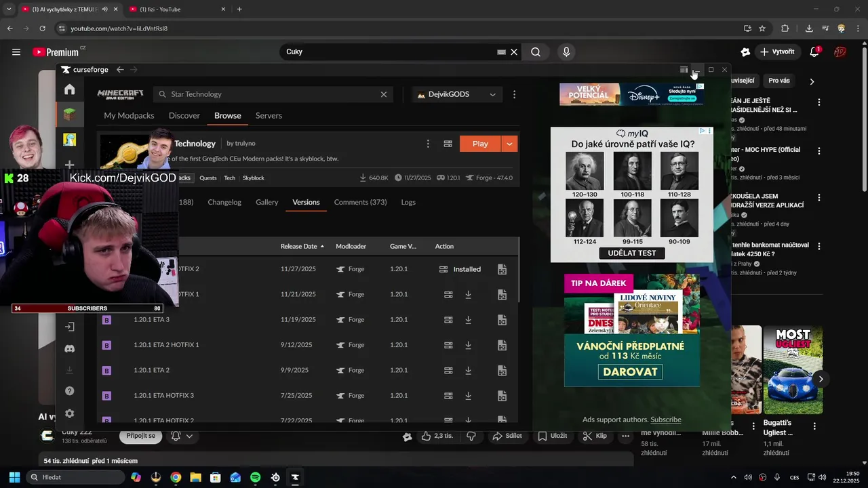Open Comments (373) tab
This screenshot has width=868, height=488.
360,202
